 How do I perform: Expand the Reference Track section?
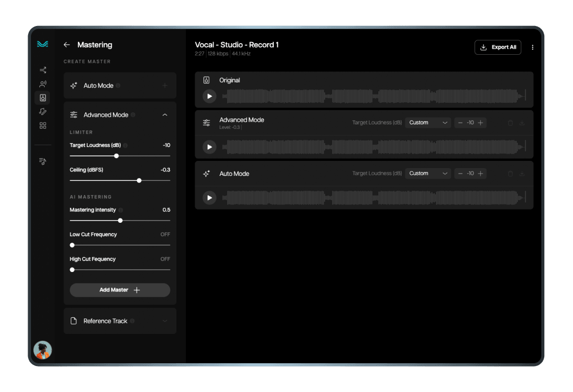point(165,321)
